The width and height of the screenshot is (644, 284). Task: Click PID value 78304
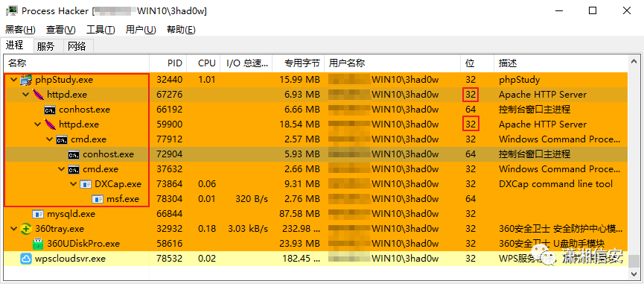[x=170, y=199]
